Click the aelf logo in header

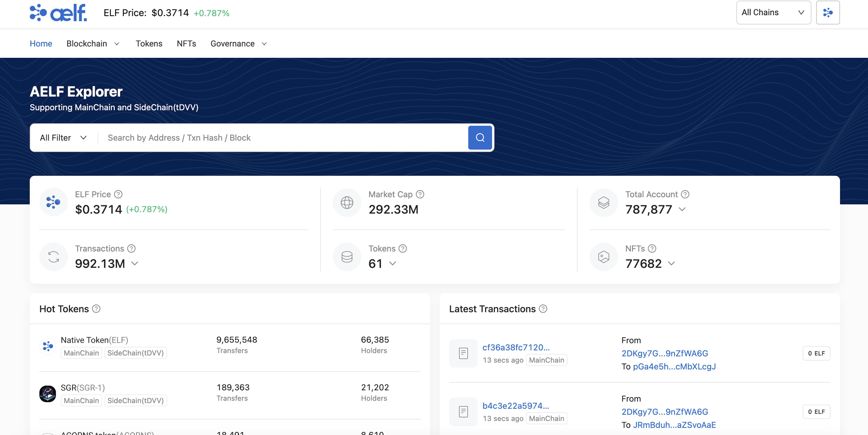click(x=58, y=13)
